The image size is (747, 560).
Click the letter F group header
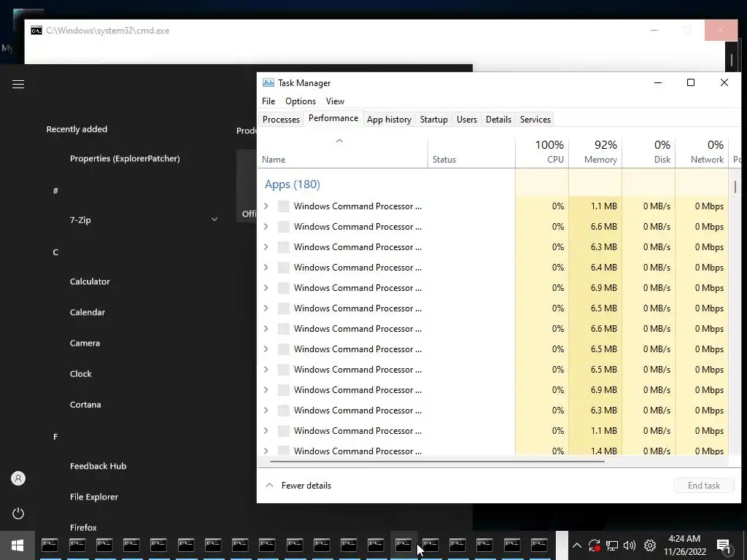point(55,437)
